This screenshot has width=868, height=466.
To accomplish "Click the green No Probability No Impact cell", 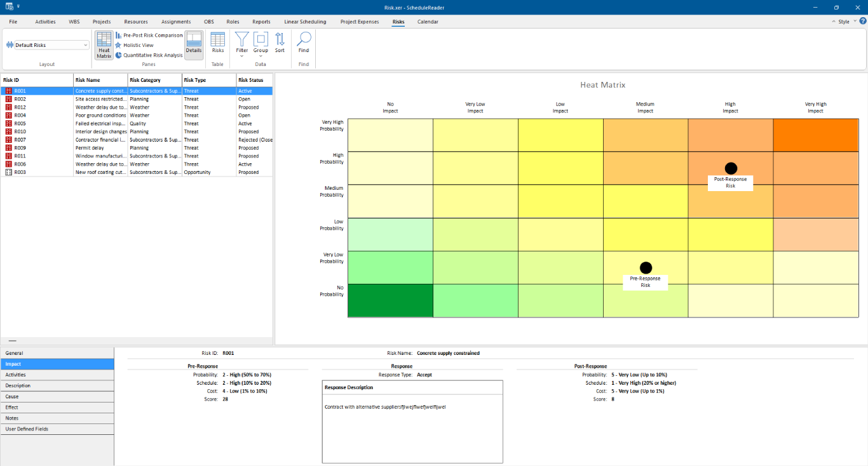I will tap(390, 300).
